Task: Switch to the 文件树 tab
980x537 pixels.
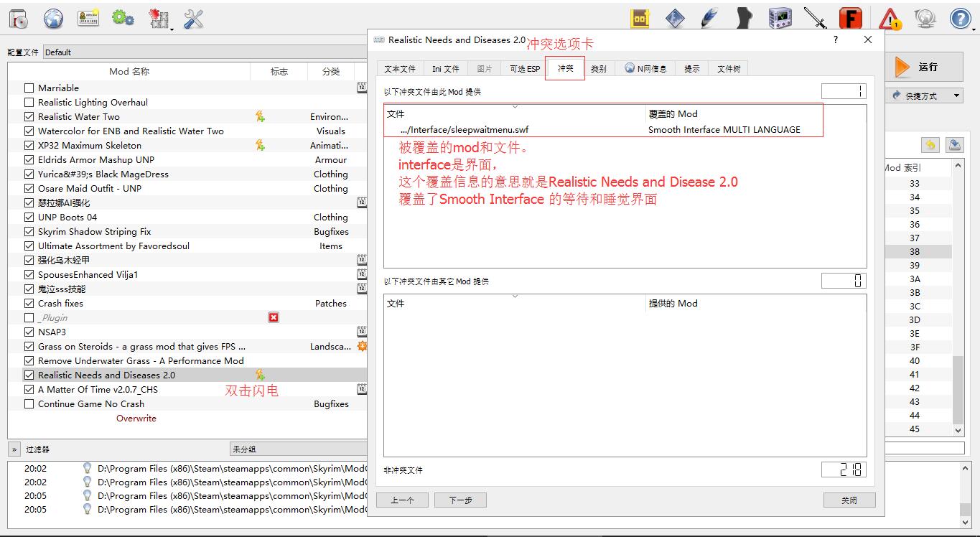Action: (x=728, y=68)
